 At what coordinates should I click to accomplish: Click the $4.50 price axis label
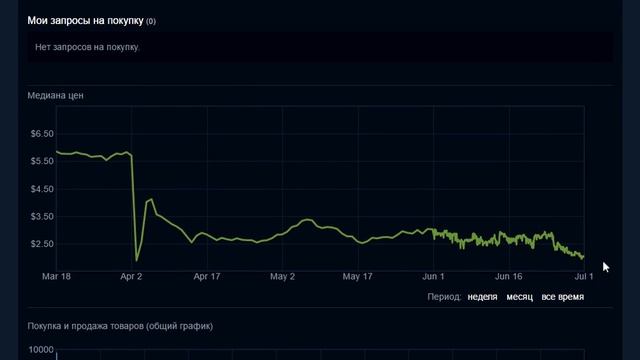coord(42,189)
